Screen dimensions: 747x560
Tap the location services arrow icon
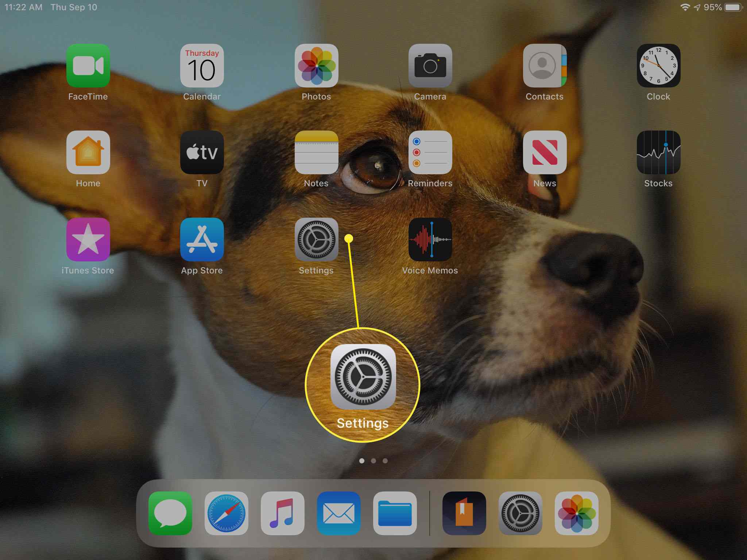(697, 7)
